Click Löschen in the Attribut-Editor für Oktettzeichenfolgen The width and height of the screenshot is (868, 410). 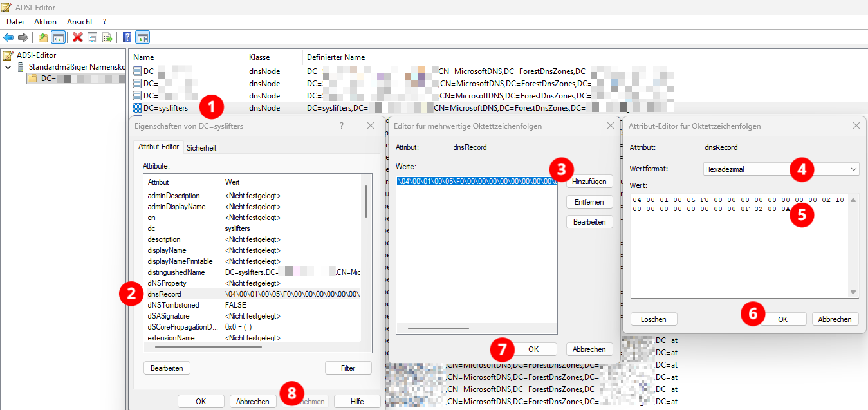coord(654,319)
